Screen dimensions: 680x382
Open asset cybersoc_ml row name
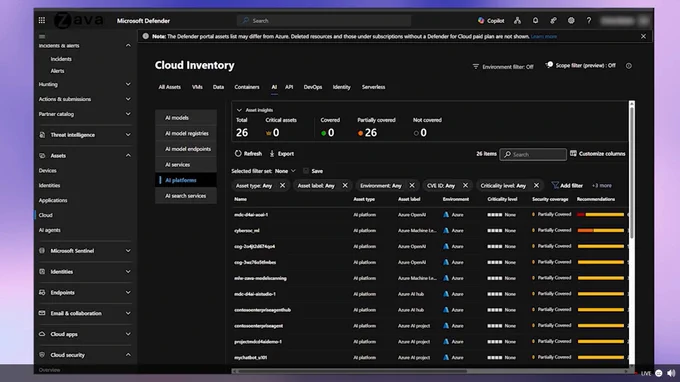(x=247, y=231)
